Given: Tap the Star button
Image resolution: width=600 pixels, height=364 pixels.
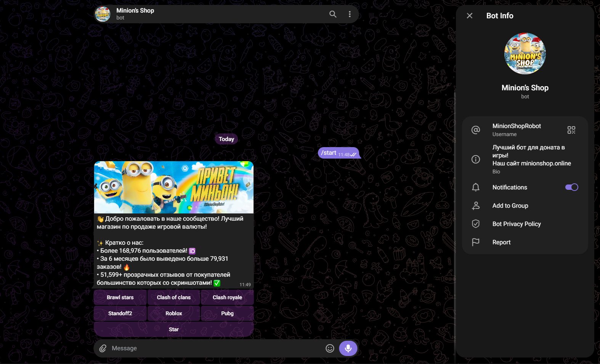Looking at the screenshot, I should pyautogui.click(x=174, y=329).
